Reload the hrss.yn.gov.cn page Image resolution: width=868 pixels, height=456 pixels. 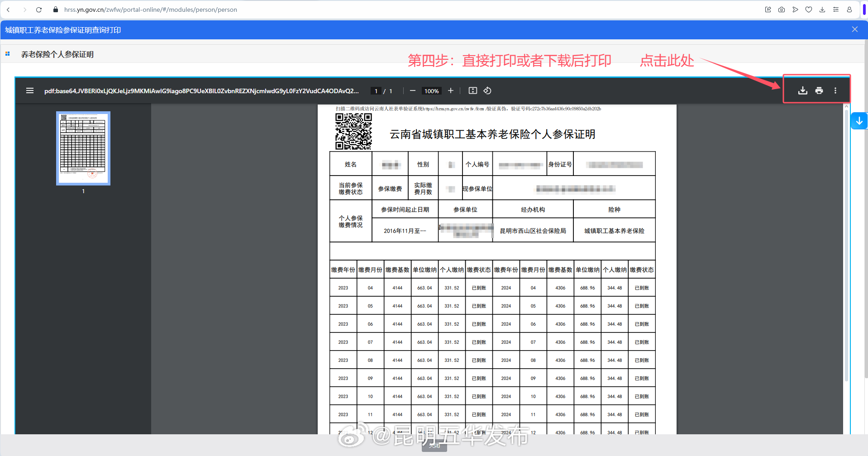38,9
